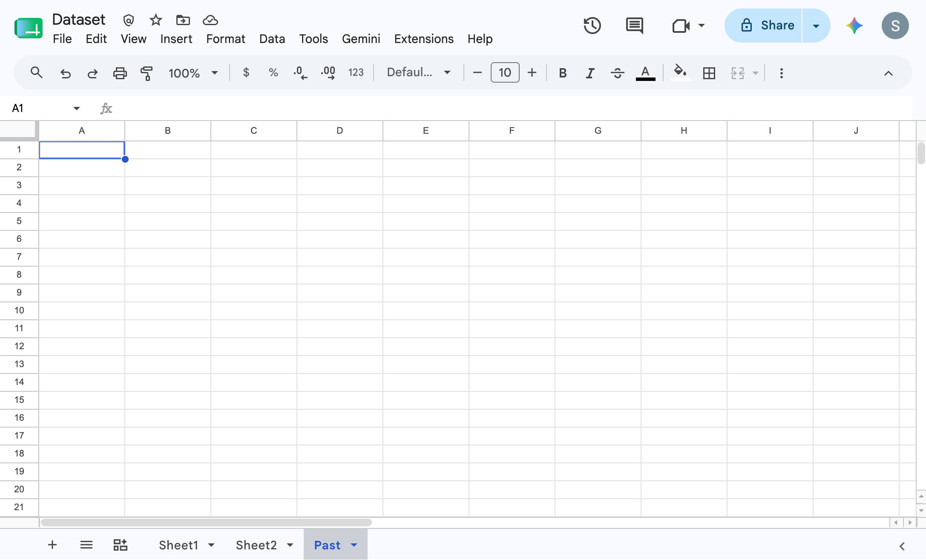Open the Data menu
This screenshot has width=926, height=560.
click(x=272, y=39)
